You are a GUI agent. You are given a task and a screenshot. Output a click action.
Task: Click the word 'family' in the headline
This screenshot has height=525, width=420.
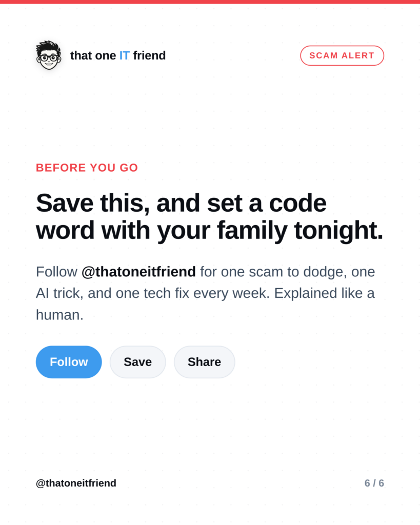pos(252,230)
